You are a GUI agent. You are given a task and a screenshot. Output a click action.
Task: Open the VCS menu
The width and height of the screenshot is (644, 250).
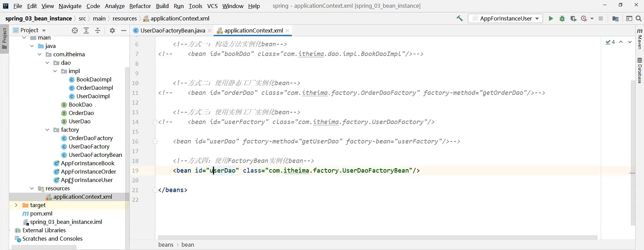click(x=212, y=6)
